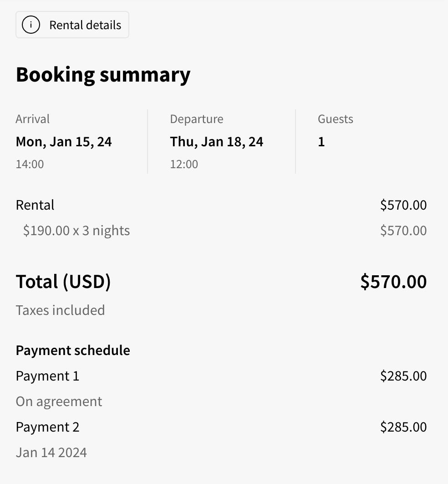This screenshot has height=484, width=448.
Task: Select the arrival date Mon, Jan 15
Action: pyautogui.click(x=64, y=142)
